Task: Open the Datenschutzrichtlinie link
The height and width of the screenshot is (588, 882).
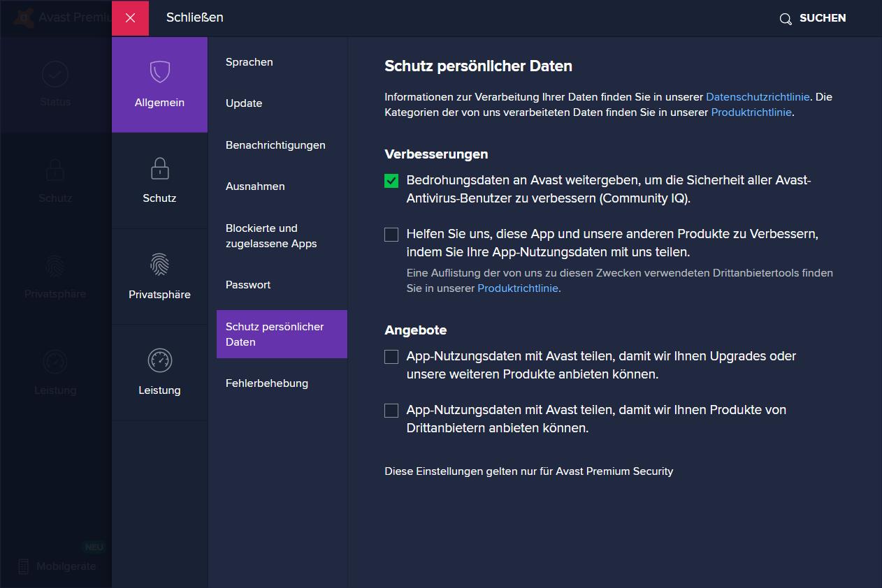Action: 758,97
